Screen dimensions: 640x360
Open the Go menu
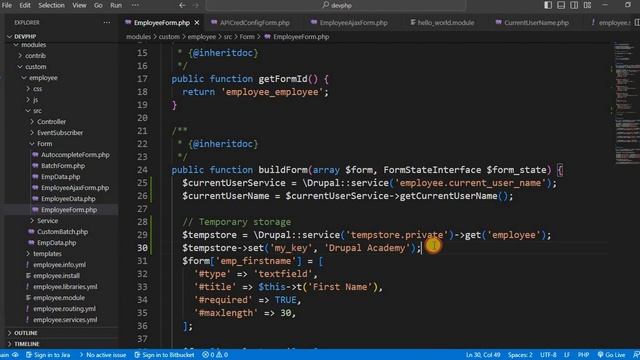click(x=98, y=5)
